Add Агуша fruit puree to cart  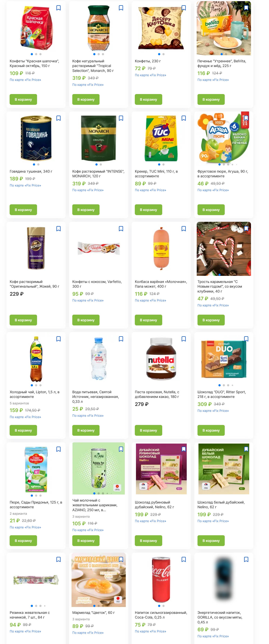pos(211,210)
